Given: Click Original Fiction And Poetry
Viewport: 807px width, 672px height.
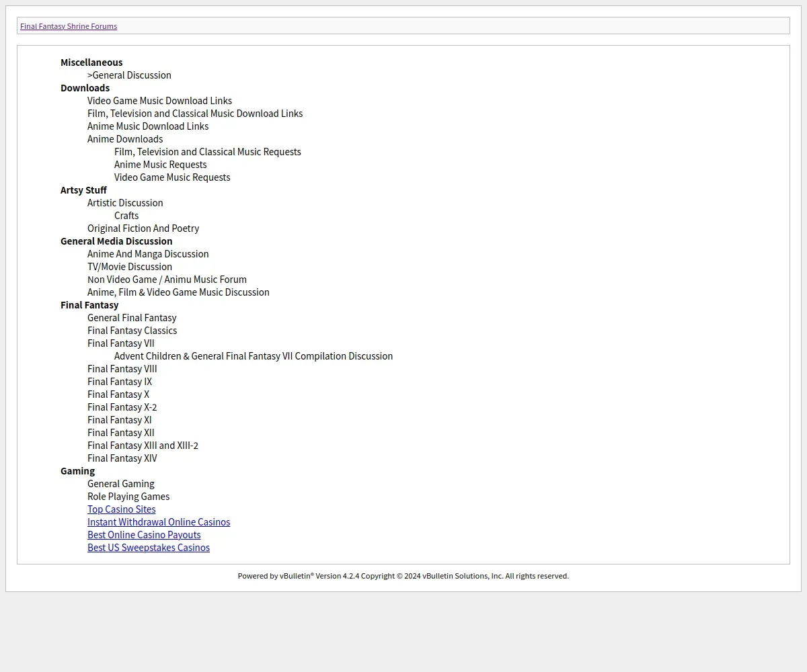Looking at the screenshot, I should pos(143,228).
